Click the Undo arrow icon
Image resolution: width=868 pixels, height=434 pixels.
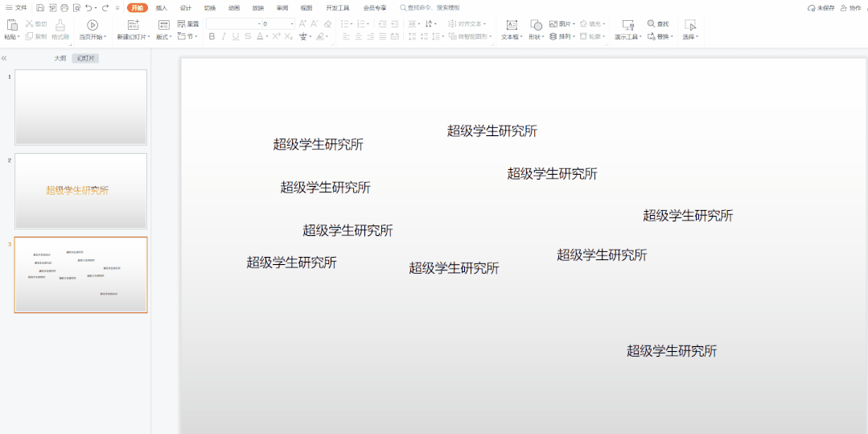tap(88, 8)
